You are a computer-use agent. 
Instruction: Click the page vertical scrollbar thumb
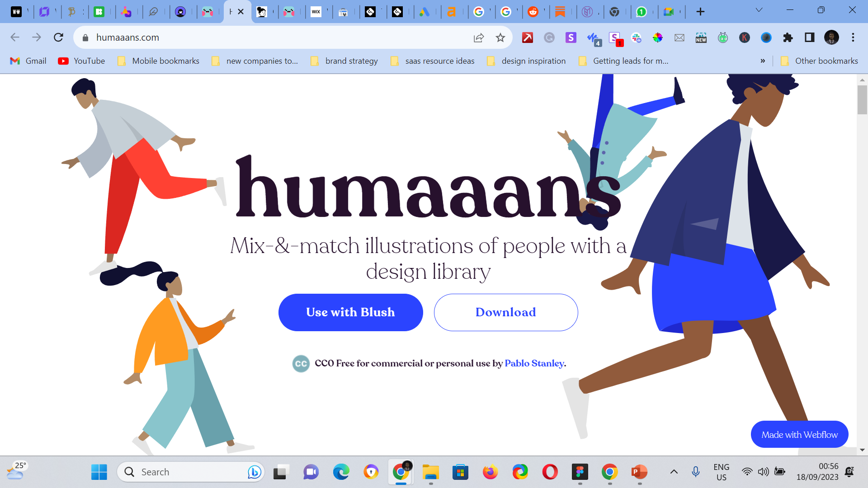pos(862,99)
